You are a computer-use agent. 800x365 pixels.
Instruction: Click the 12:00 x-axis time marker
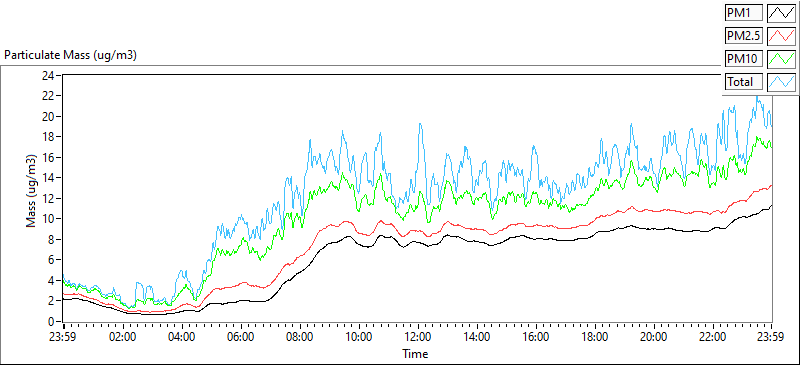click(418, 337)
